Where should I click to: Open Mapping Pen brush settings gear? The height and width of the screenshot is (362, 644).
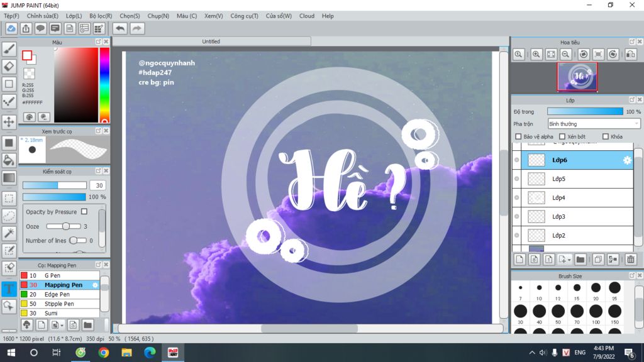[96, 285]
